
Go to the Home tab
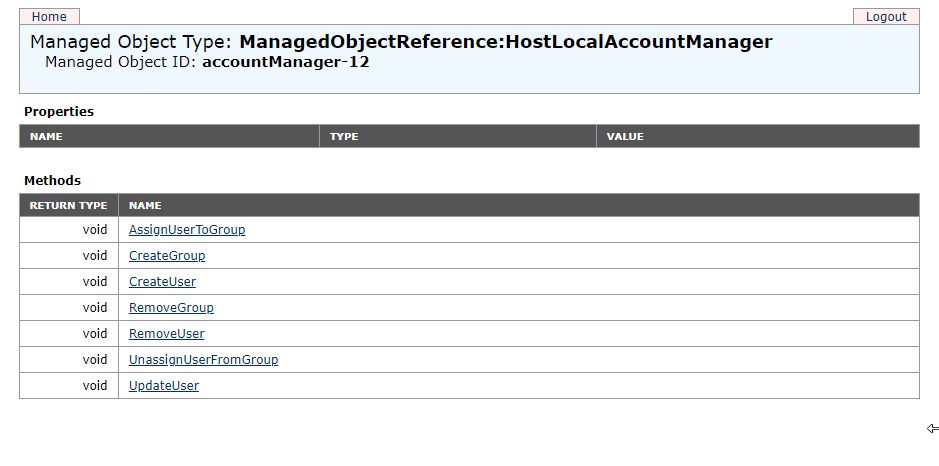(49, 17)
